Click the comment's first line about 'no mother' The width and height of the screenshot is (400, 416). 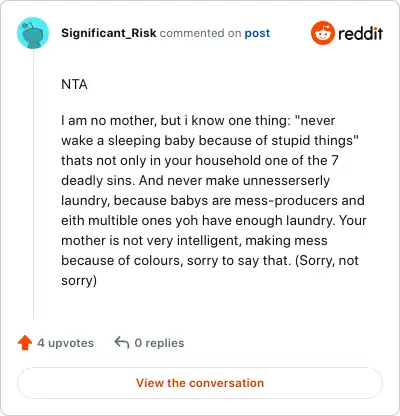pyautogui.click(x=198, y=120)
